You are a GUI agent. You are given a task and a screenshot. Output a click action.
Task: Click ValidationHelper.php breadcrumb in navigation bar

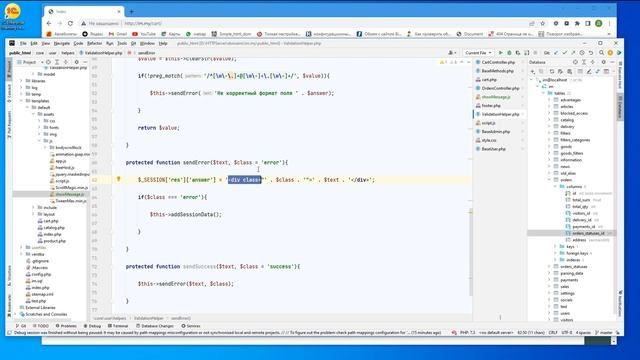pyautogui.click(x=101, y=53)
